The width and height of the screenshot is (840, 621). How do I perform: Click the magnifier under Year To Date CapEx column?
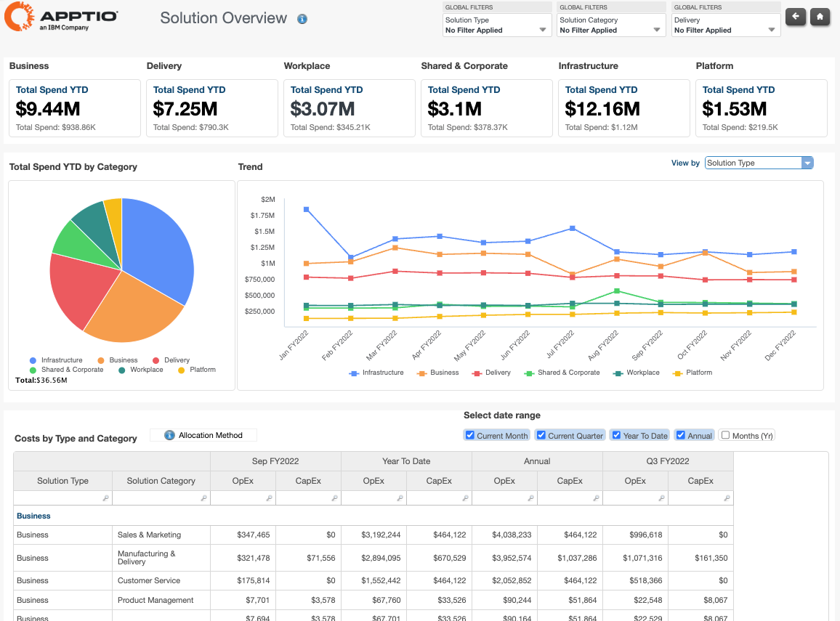tap(465, 498)
